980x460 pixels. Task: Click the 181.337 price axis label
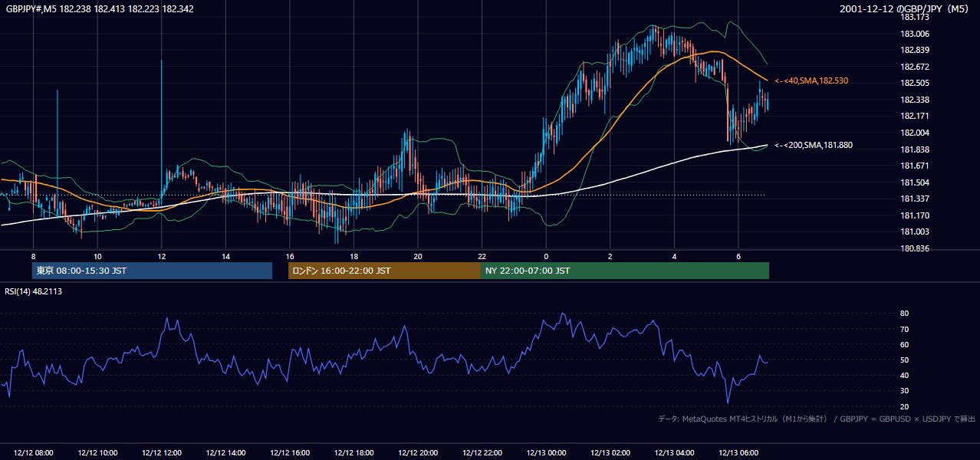(914, 199)
